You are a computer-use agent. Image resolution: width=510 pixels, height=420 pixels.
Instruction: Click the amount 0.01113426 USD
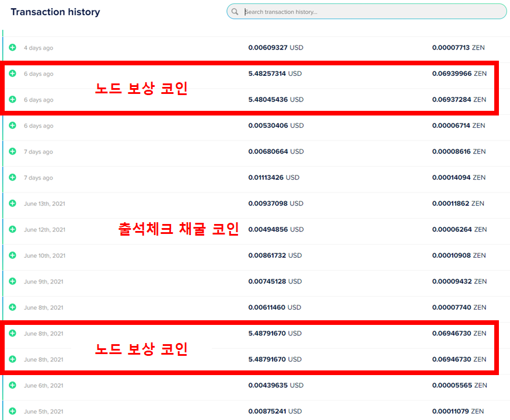[x=274, y=177]
